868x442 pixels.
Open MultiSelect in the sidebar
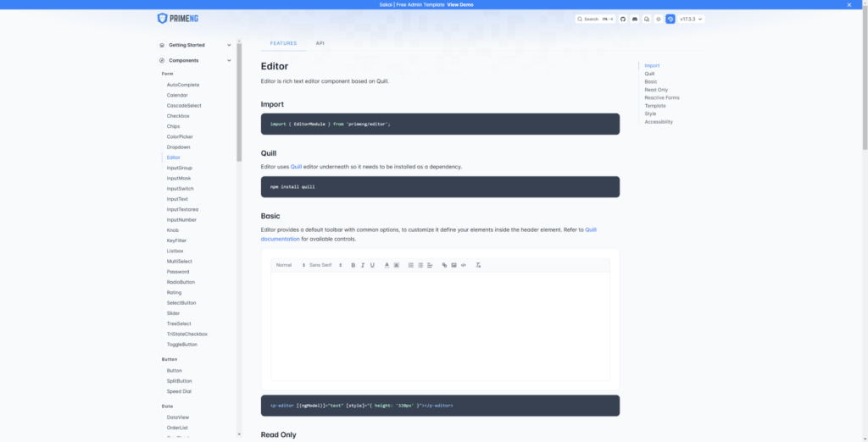pyautogui.click(x=180, y=261)
